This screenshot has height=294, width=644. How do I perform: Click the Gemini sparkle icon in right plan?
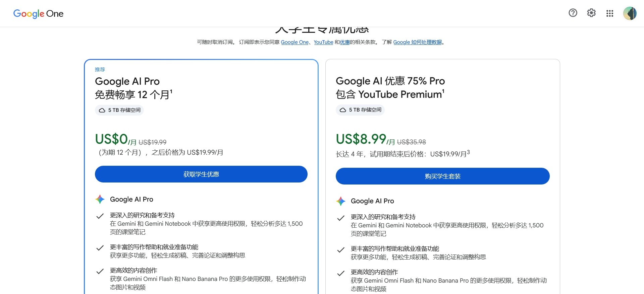(341, 201)
